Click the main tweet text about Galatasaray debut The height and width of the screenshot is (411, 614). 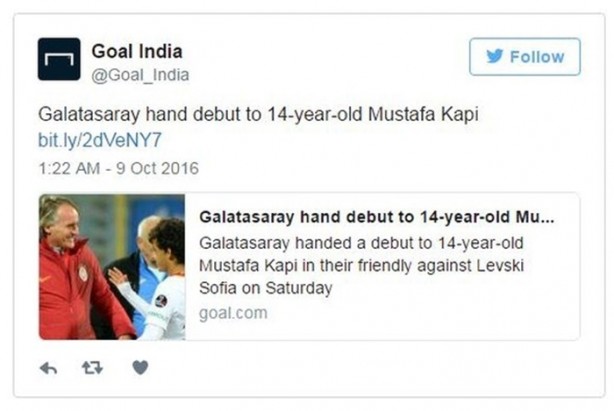point(258,114)
